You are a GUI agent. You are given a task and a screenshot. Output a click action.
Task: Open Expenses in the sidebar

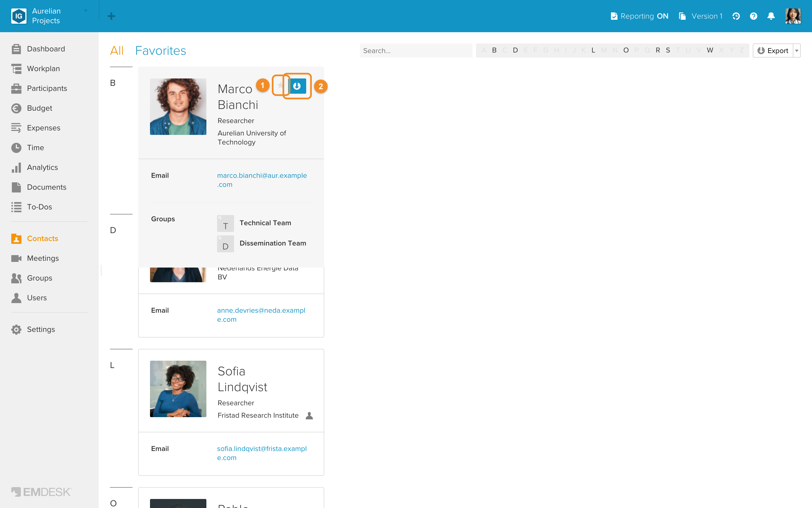[x=36, y=128]
